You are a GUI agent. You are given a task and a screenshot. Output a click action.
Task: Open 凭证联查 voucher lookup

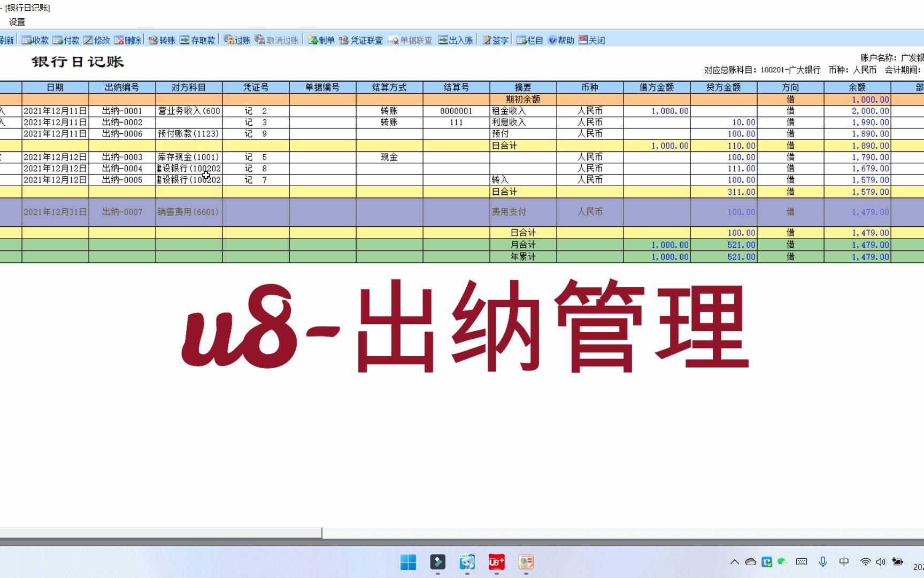click(x=361, y=40)
